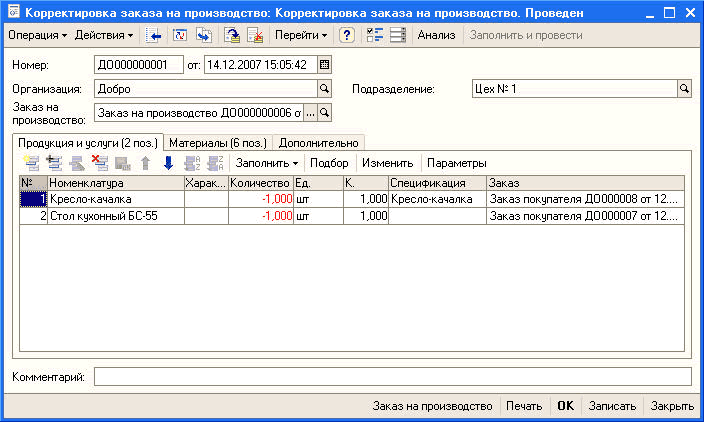This screenshot has width=704, height=422.
Task: Click quantity -1,000 in Стол кухонный row
Action: (x=261, y=216)
